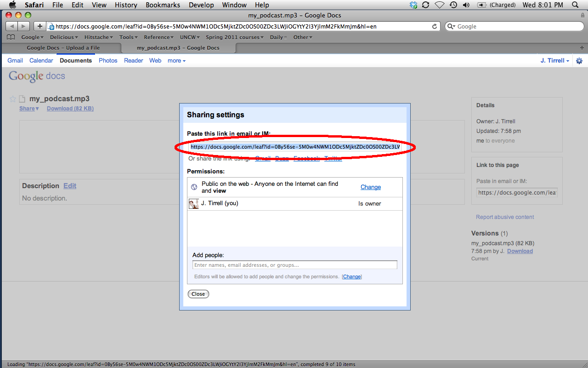This screenshot has width=588, height=368.
Task: Open the Develop menu
Action: [x=201, y=5]
